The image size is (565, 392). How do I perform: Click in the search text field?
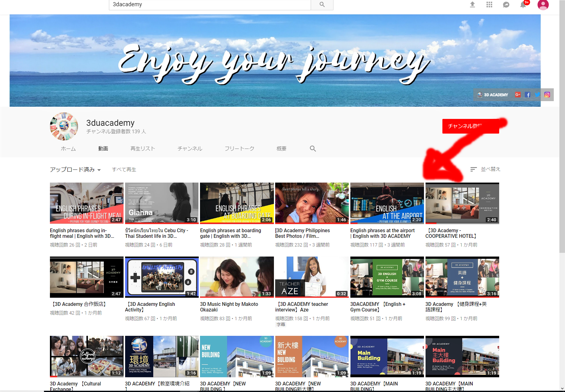(210, 5)
